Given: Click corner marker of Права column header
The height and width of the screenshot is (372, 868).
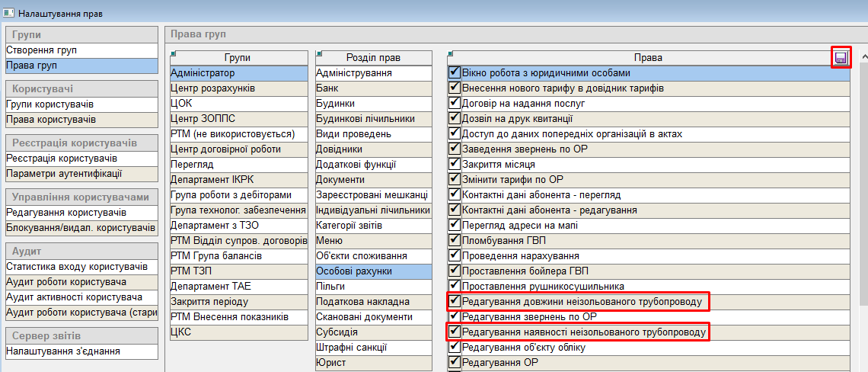Looking at the screenshot, I should (451, 53).
